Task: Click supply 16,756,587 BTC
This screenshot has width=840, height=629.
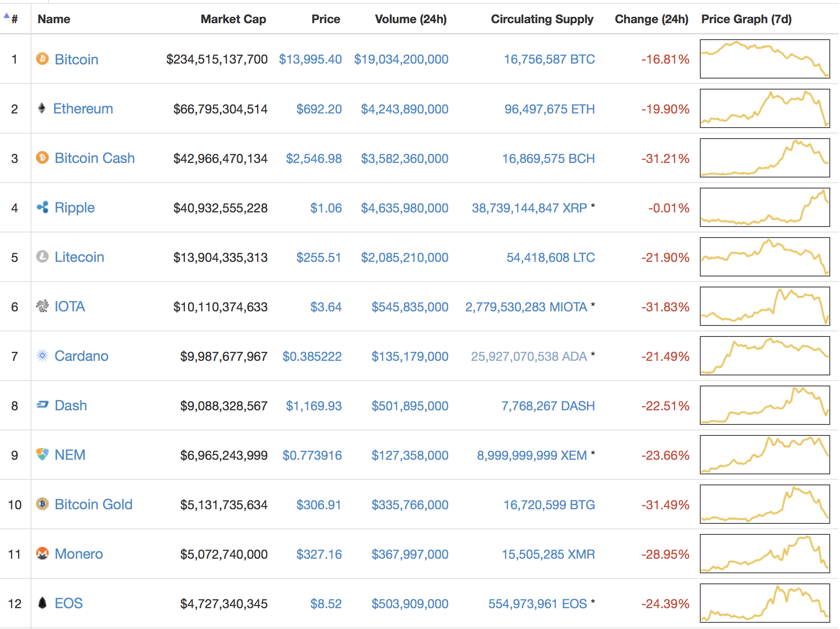Action: pyautogui.click(x=549, y=59)
